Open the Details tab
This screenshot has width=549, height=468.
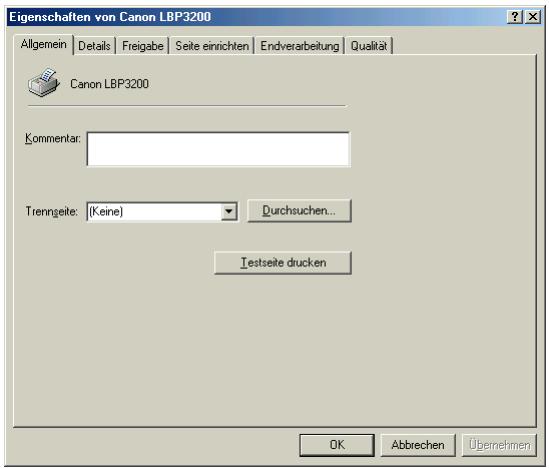pos(94,46)
